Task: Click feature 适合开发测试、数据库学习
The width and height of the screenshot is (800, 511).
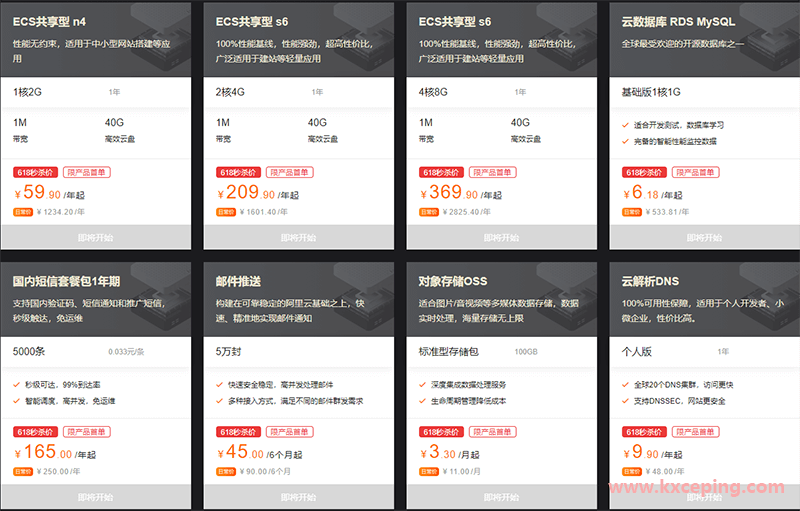Action: [x=679, y=125]
